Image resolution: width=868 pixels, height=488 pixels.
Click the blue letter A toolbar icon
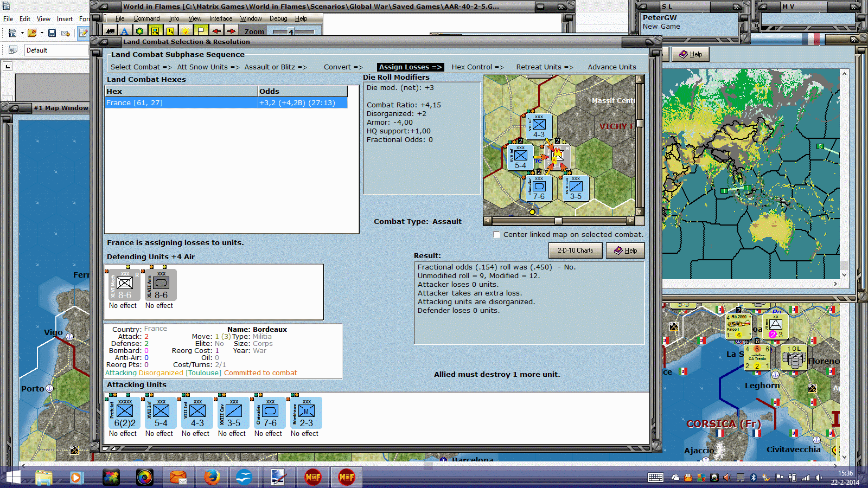pyautogui.click(x=125, y=31)
